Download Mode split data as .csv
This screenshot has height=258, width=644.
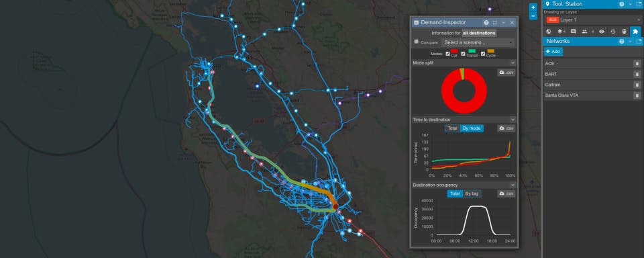506,73
